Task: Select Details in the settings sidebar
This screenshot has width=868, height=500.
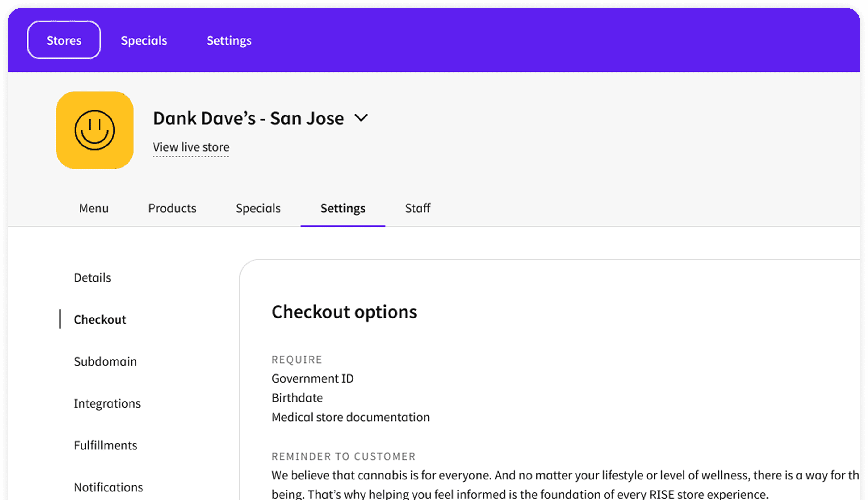Action: tap(93, 277)
